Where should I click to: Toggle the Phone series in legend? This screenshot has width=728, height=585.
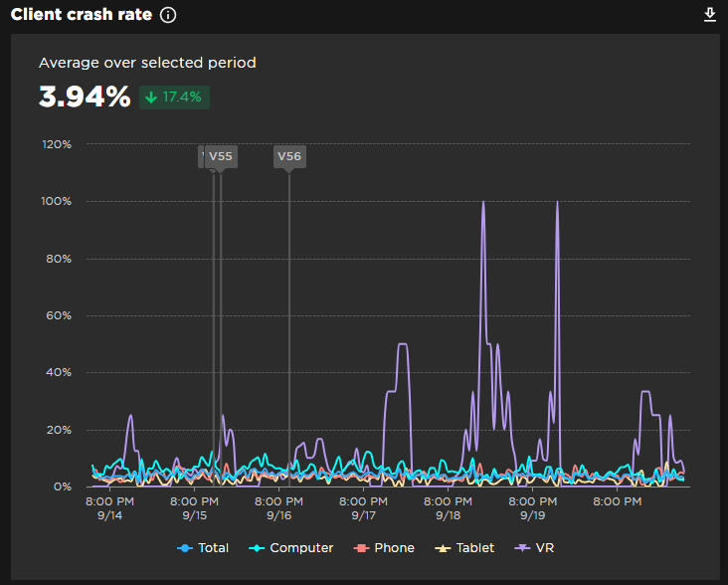(x=384, y=548)
